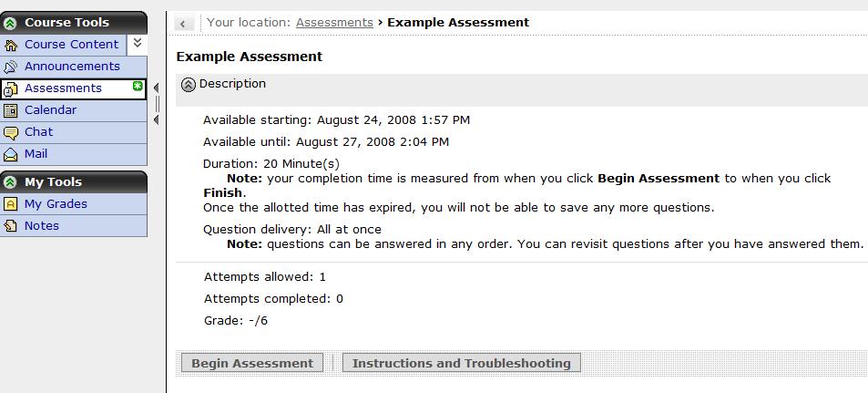
Task: Follow the Assessments breadcrumb link
Action: (x=334, y=22)
